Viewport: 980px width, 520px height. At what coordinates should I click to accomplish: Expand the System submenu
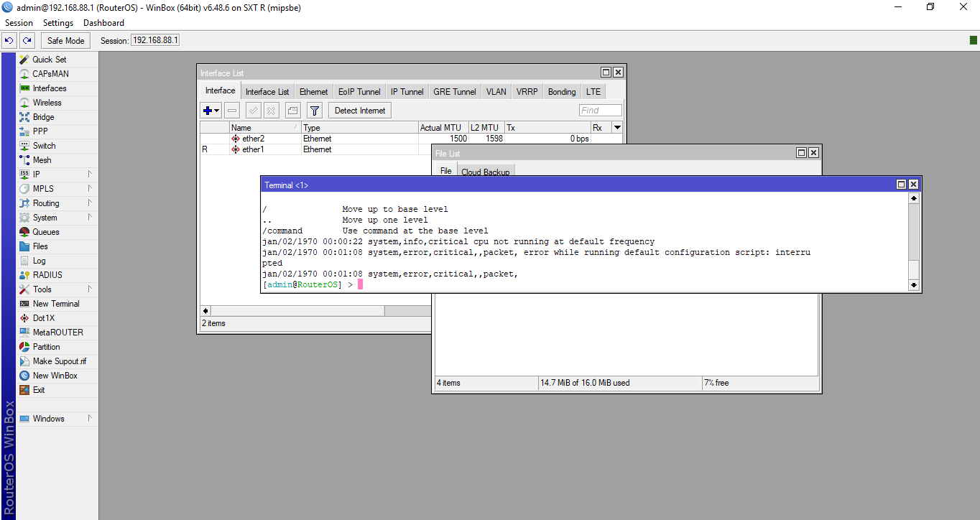tap(90, 218)
